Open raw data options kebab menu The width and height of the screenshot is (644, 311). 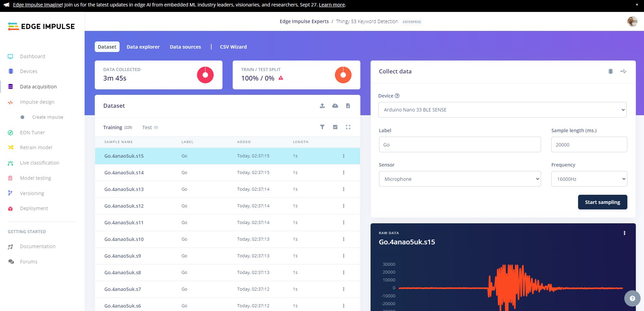(624, 233)
